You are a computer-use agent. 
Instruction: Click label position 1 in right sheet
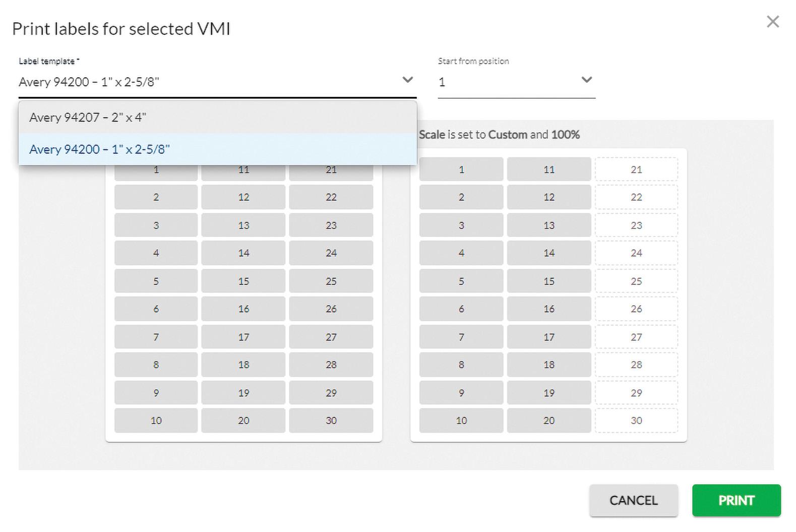(x=461, y=169)
